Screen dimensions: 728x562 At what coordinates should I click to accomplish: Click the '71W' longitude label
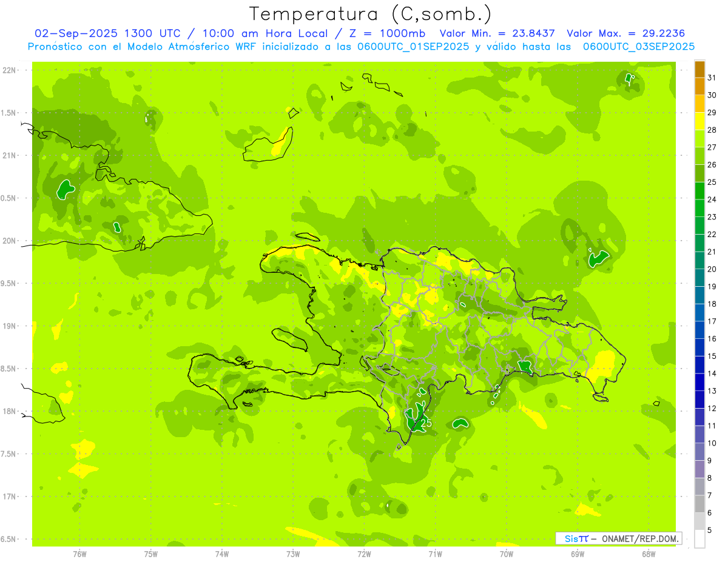click(435, 554)
